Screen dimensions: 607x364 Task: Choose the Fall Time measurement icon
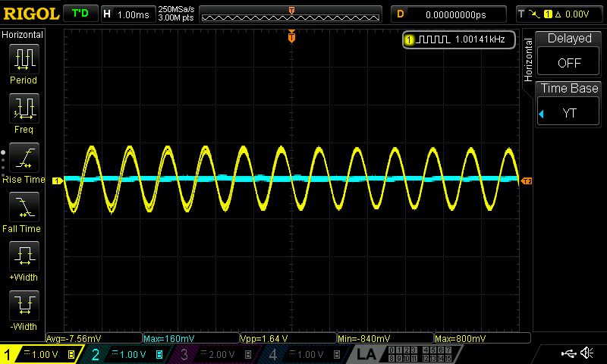point(24,207)
